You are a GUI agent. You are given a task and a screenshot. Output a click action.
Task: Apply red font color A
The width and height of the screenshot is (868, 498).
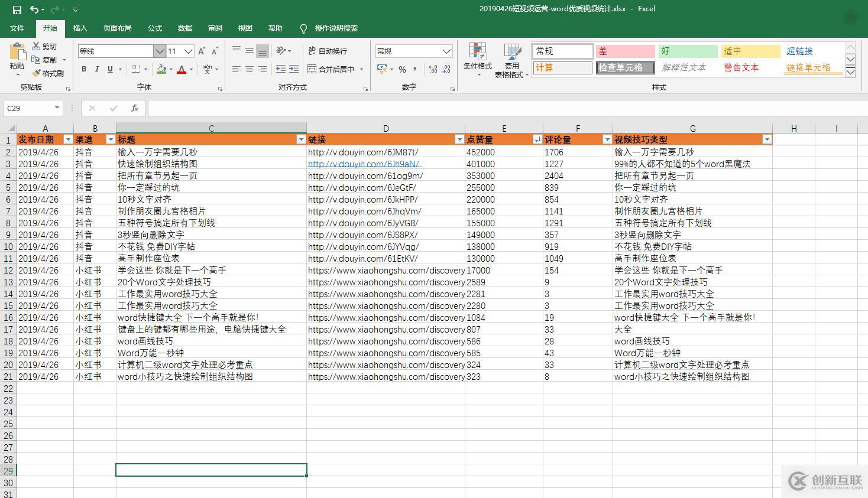point(182,69)
